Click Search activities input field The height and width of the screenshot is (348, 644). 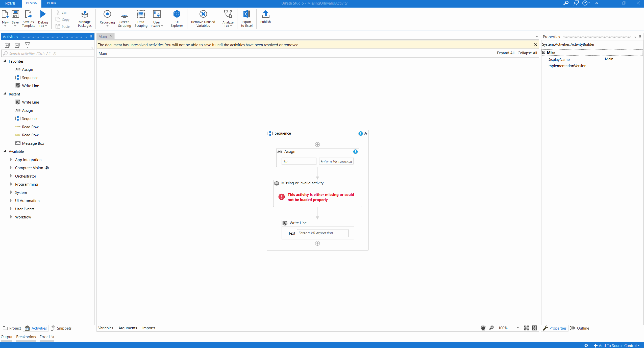click(47, 54)
